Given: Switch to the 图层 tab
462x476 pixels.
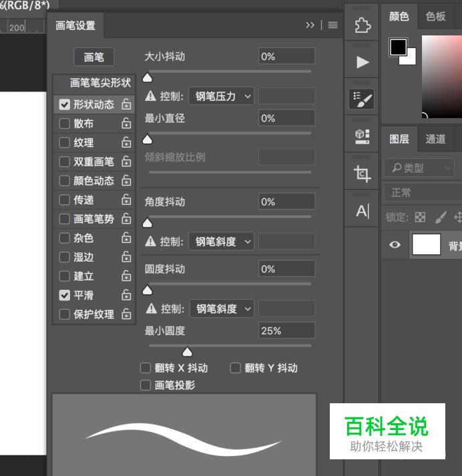Looking at the screenshot, I should (x=399, y=140).
